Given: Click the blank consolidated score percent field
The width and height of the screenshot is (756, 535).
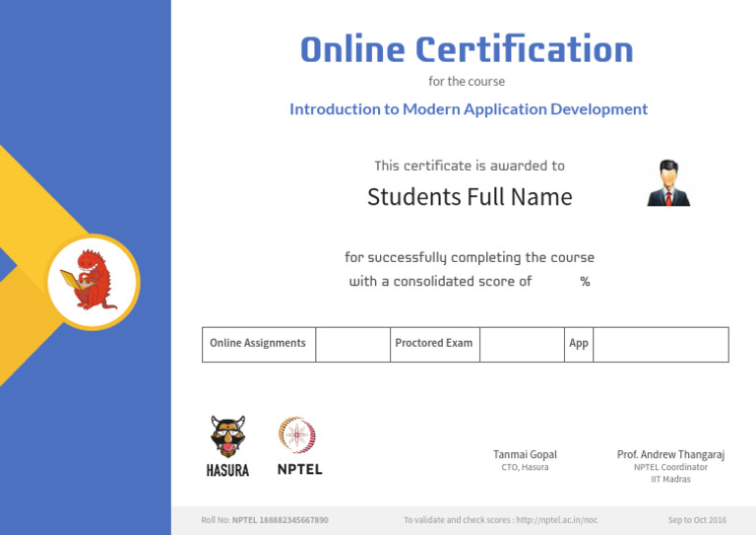Looking at the screenshot, I should coord(556,283).
